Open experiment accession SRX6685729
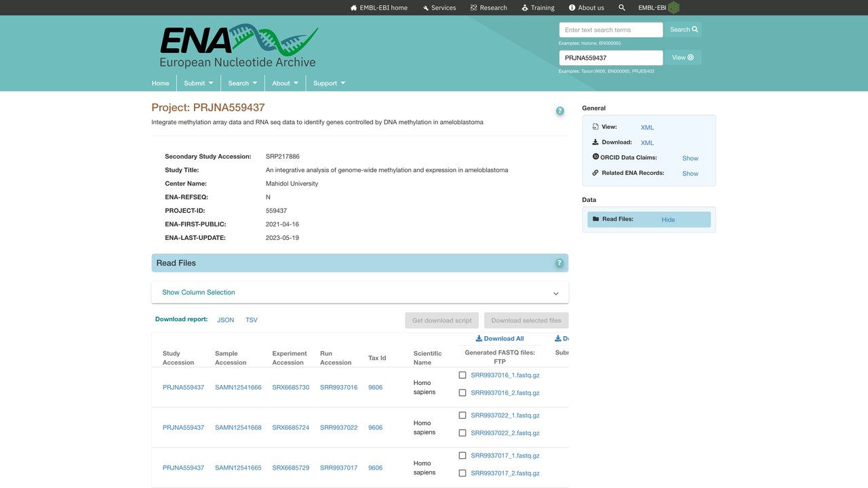The width and height of the screenshot is (868, 488). (291, 468)
